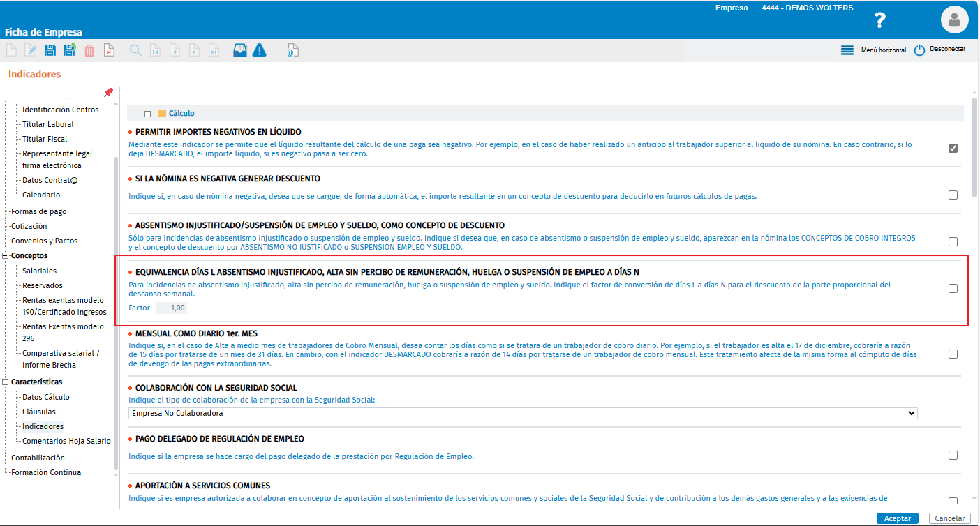Open the Colaboración con la Seguridad Social dropdown
This screenshot has height=526, width=980.
tap(523, 413)
